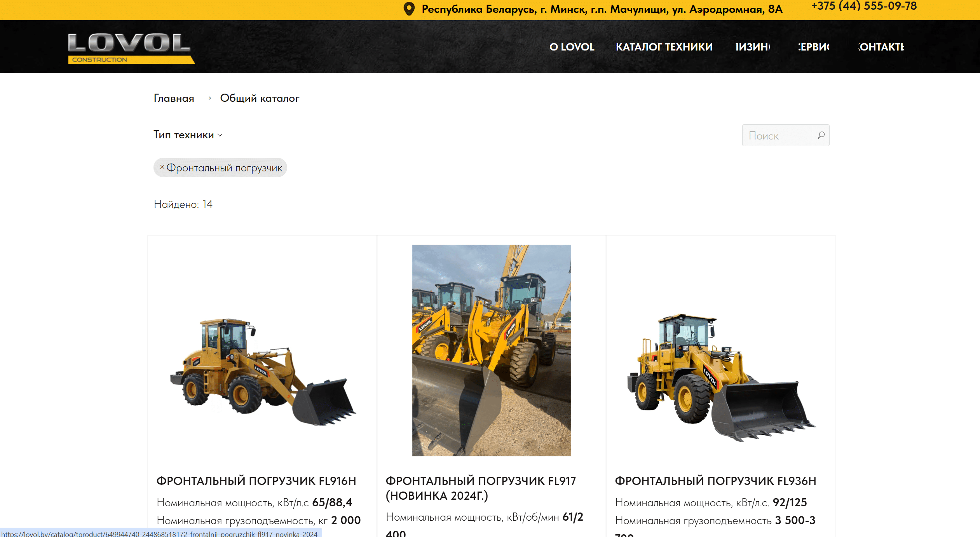Open the Лизинг menu item
980x537 pixels.
coord(752,47)
